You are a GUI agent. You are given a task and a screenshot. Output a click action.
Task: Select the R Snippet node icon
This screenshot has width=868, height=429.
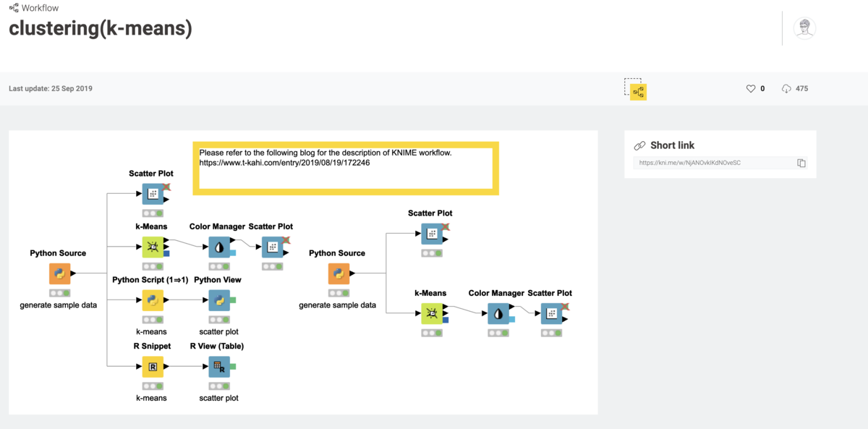click(x=152, y=366)
